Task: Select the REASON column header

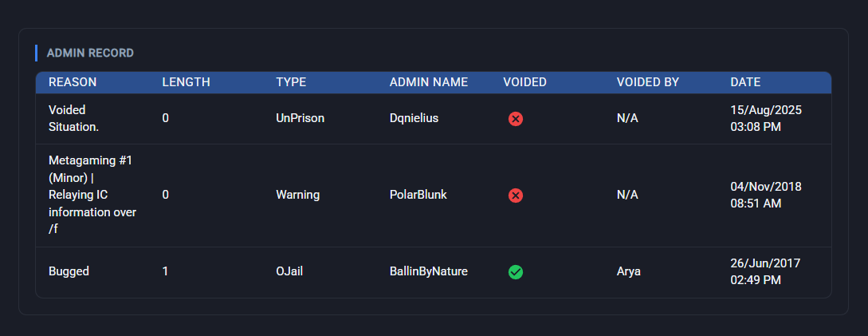Action: pyautogui.click(x=73, y=82)
